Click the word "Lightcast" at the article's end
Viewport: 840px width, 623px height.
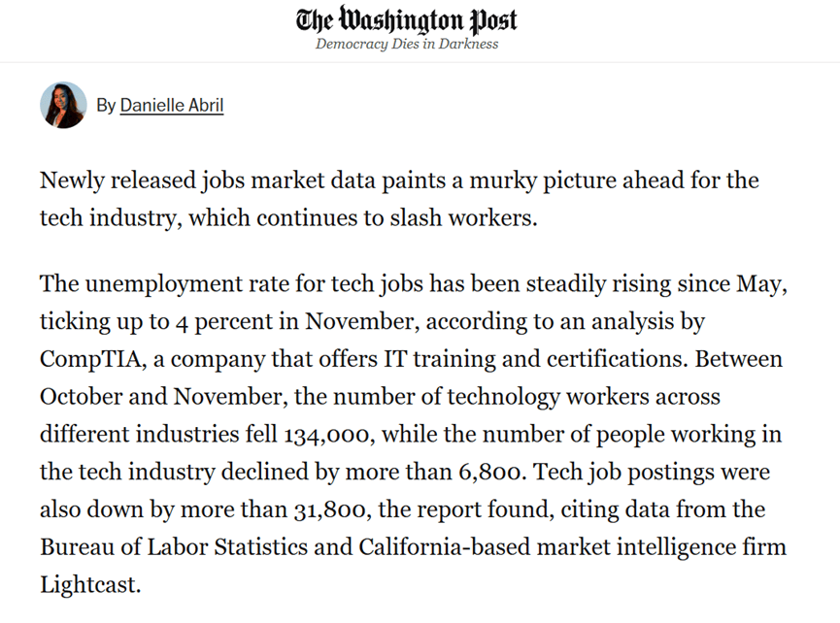tap(90, 585)
